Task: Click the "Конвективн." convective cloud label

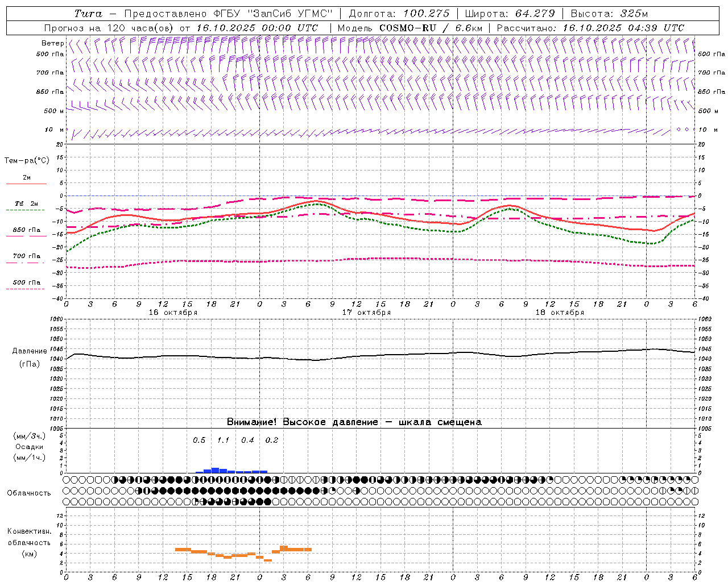Action: tap(29, 531)
